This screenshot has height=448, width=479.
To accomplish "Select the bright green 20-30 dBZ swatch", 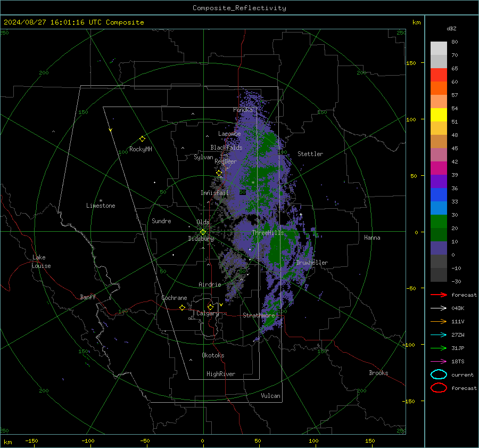I will (x=439, y=222).
